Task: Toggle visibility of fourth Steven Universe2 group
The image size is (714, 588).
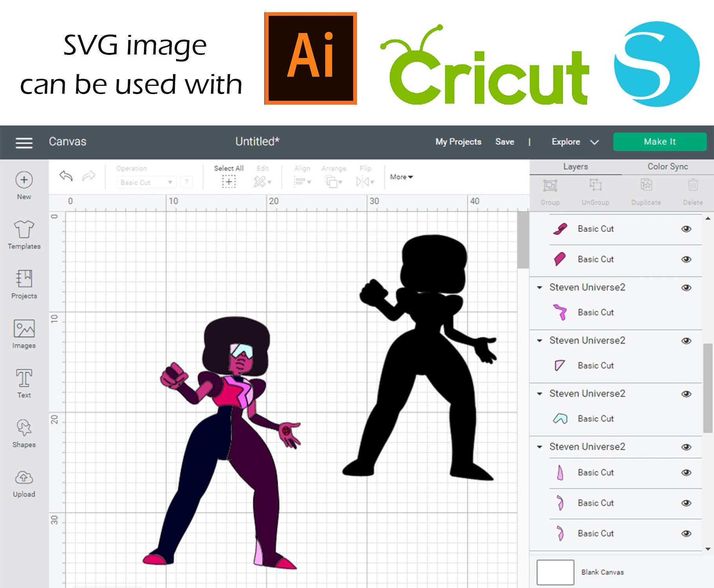Action: [686, 447]
